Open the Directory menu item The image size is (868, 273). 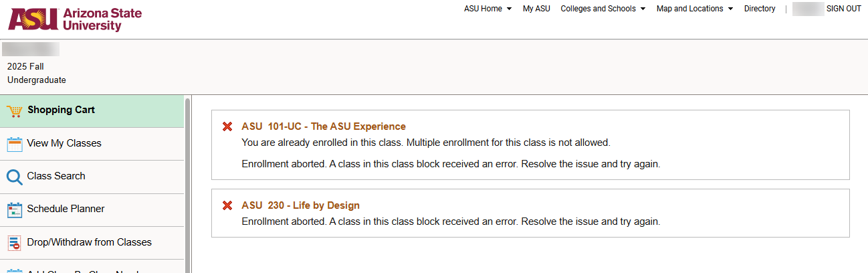pyautogui.click(x=760, y=9)
